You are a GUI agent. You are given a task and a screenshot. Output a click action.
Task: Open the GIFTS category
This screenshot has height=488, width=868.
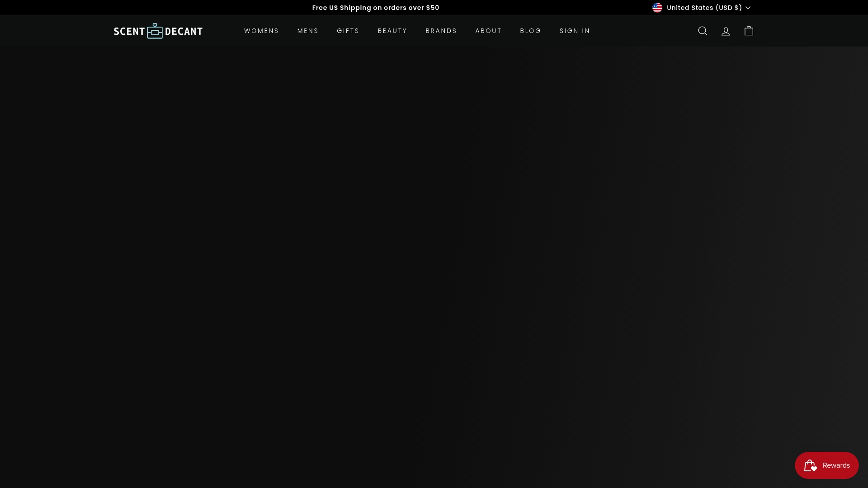pyautogui.click(x=348, y=31)
